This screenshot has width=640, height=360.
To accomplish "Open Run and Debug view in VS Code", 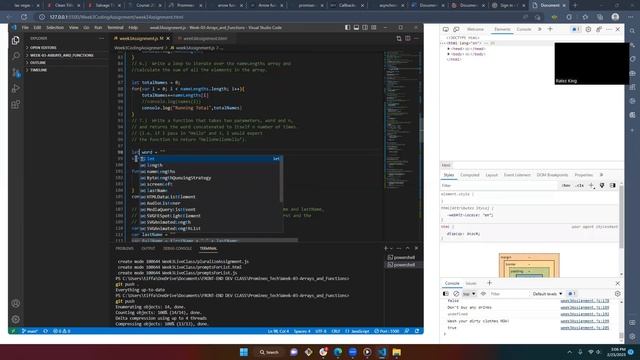I will coord(16,88).
